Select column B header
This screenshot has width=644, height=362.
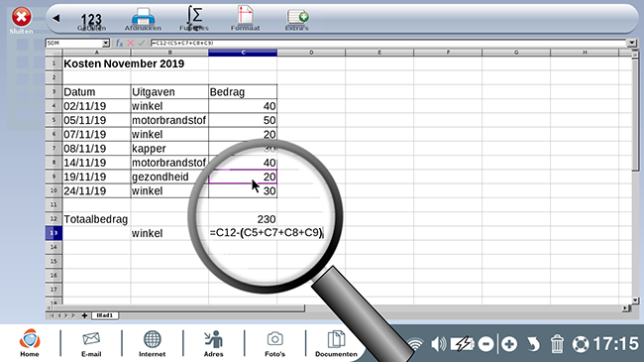point(169,53)
